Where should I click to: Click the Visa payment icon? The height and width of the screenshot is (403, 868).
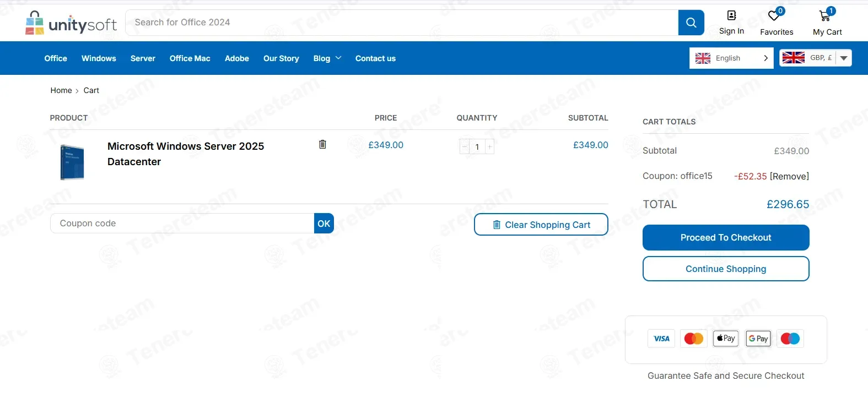[x=661, y=339]
